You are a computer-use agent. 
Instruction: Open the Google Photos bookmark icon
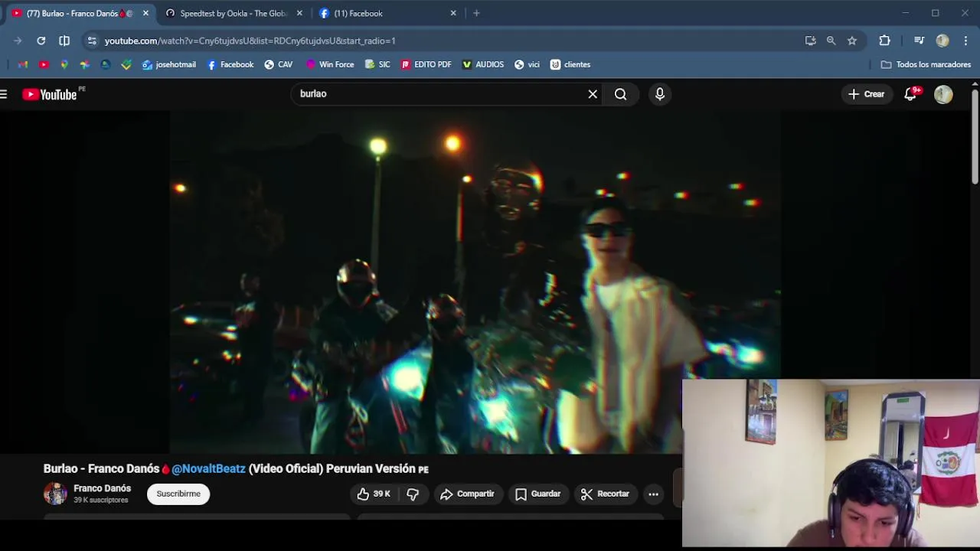coord(85,64)
